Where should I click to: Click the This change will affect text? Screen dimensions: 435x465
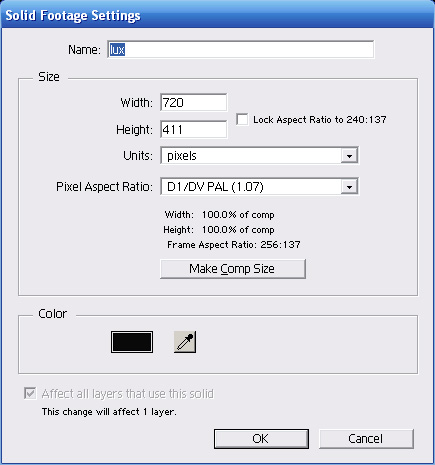point(109,412)
